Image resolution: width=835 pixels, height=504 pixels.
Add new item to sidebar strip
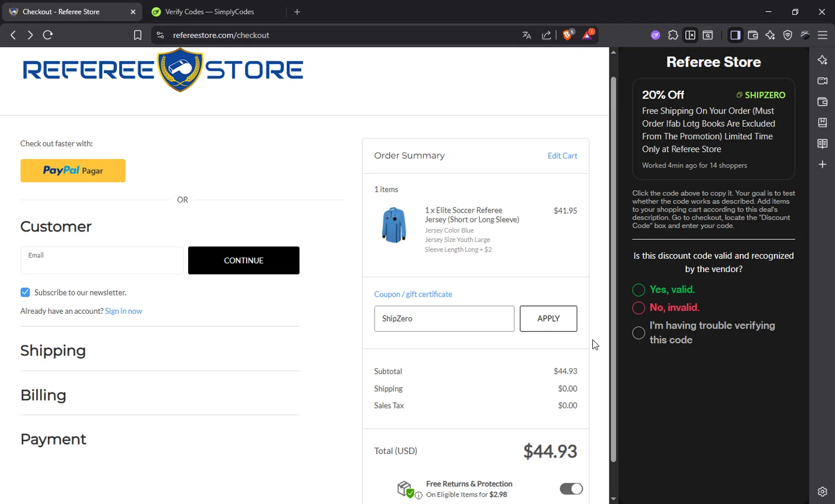pos(822,164)
